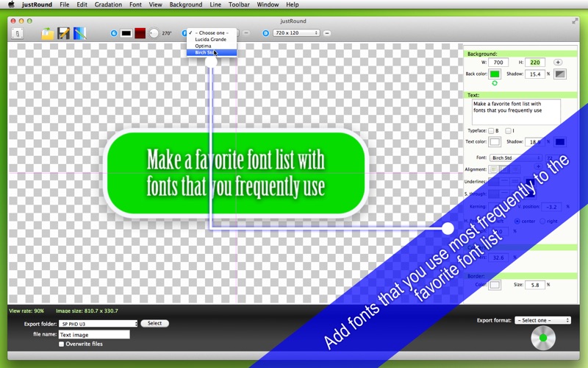Open the 720 x 120 size preset dropdown
The width and height of the screenshot is (588, 368).
pyautogui.click(x=296, y=33)
